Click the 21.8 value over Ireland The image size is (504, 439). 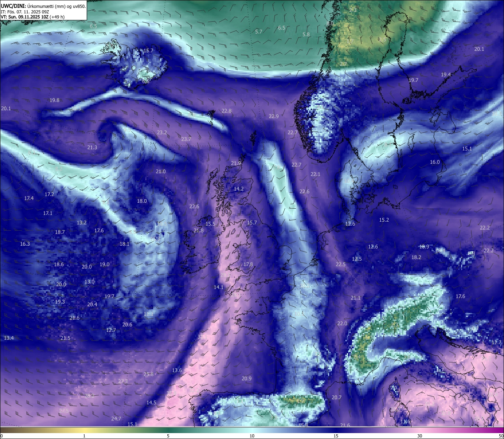198,231
